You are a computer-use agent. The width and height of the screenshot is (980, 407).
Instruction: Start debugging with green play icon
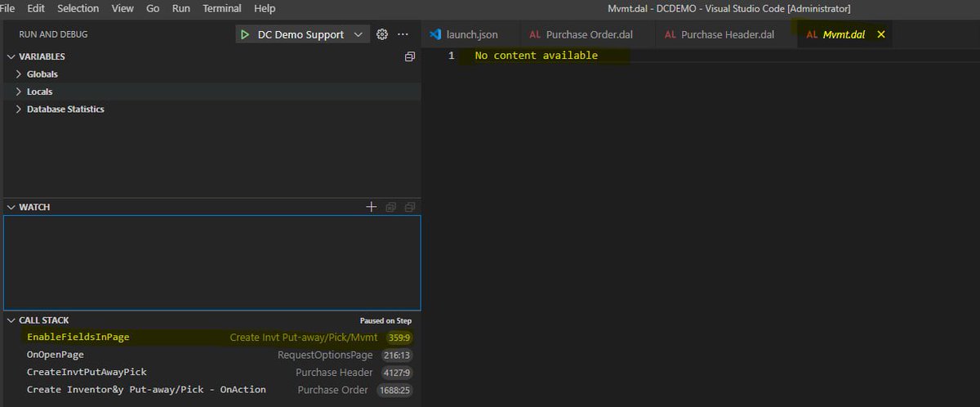tap(244, 34)
